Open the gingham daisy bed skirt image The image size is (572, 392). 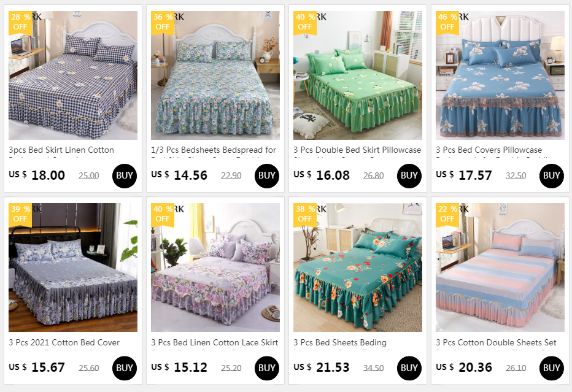point(73,75)
